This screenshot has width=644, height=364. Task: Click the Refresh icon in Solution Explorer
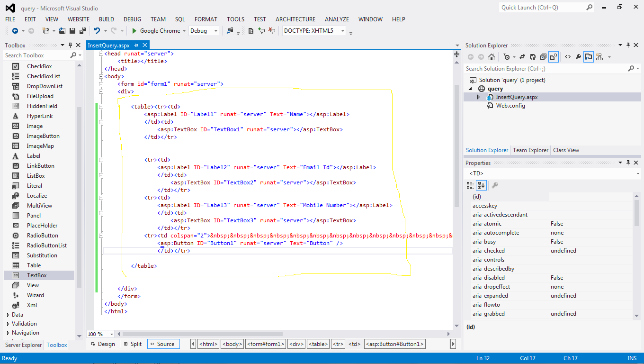tap(533, 56)
